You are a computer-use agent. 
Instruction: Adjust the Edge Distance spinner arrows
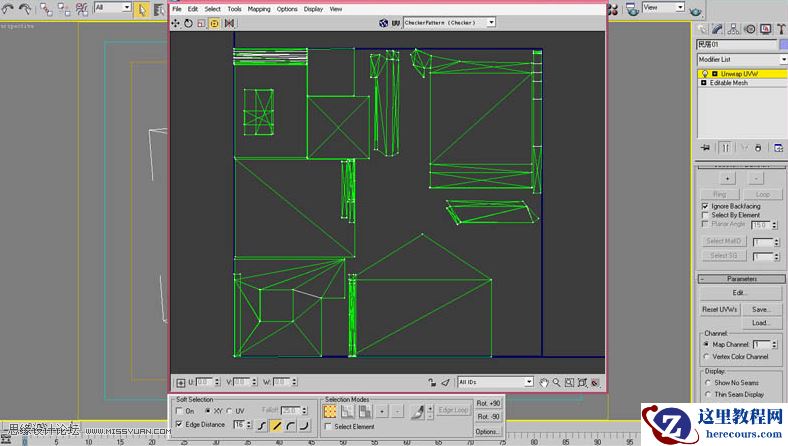[248, 425]
